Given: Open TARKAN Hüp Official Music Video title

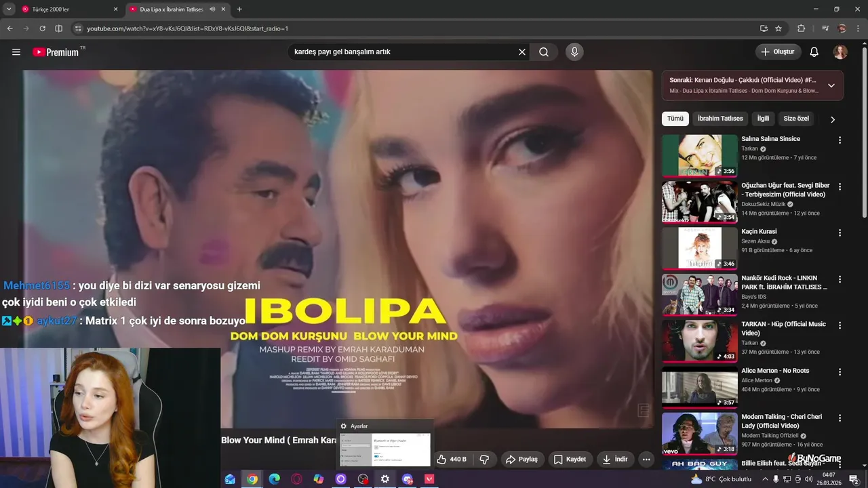Looking at the screenshot, I should click(783, 329).
